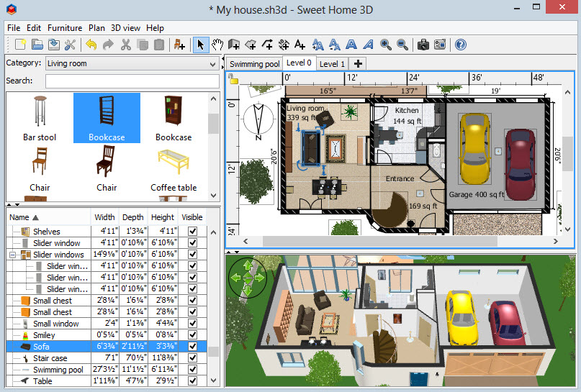Select the Create walls tool
581x392 pixels.
234,45
